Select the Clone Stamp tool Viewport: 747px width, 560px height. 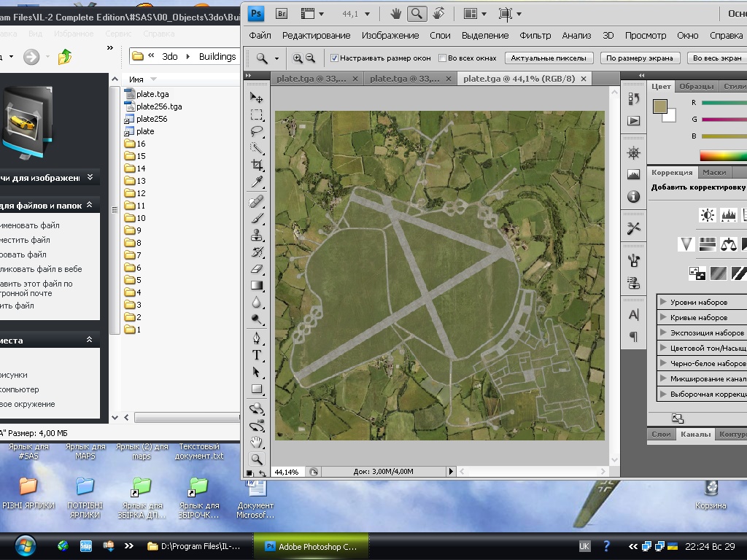(x=257, y=235)
